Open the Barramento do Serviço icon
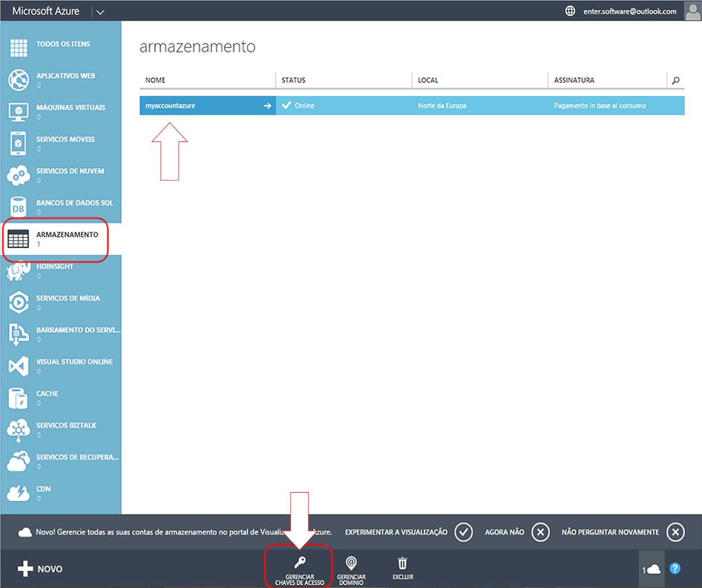The height and width of the screenshot is (588, 702). 18,334
